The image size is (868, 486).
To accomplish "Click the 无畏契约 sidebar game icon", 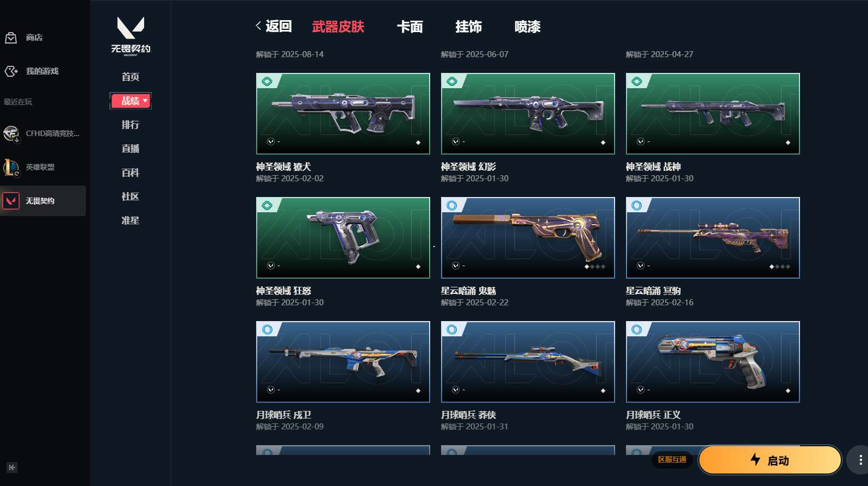I will coord(11,201).
